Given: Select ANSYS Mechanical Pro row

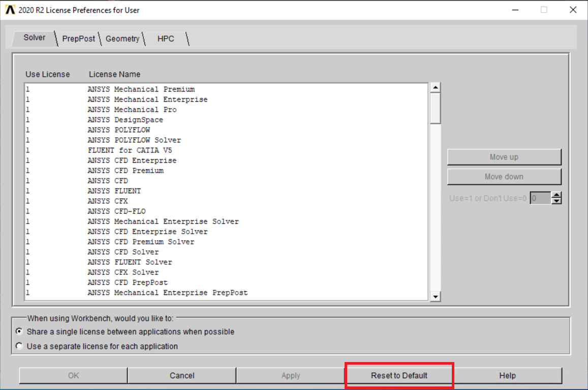Looking at the screenshot, I should (x=226, y=110).
